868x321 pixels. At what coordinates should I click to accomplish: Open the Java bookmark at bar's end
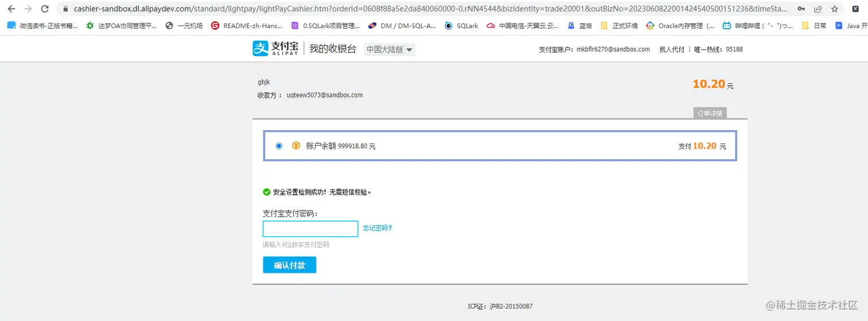(x=851, y=26)
